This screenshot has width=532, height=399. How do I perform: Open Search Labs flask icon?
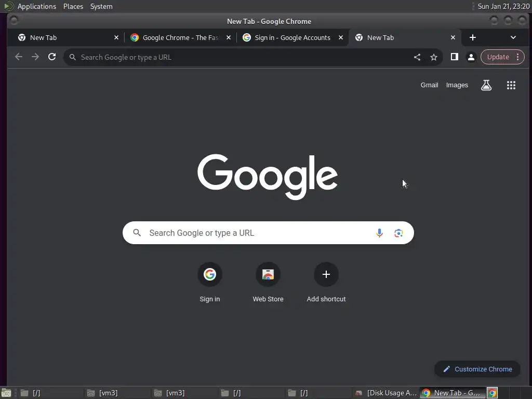[486, 85]
